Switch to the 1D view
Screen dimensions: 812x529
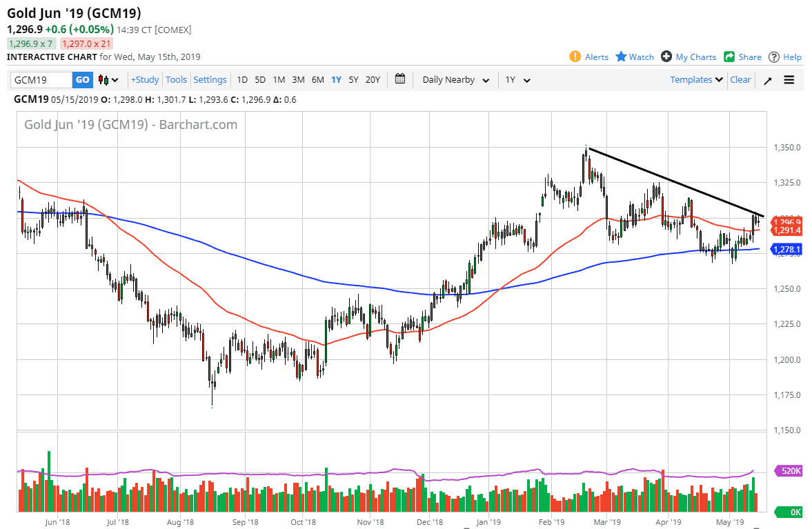coord(242,80)
